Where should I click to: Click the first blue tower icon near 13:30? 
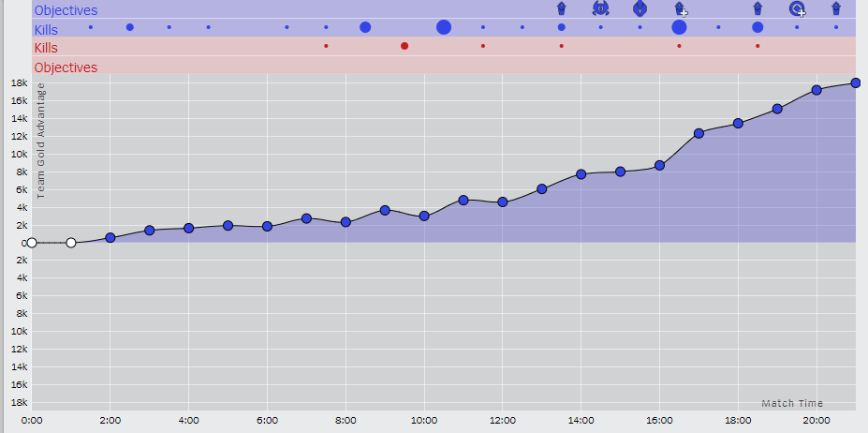pyautogui.click(x=561, y=8)
